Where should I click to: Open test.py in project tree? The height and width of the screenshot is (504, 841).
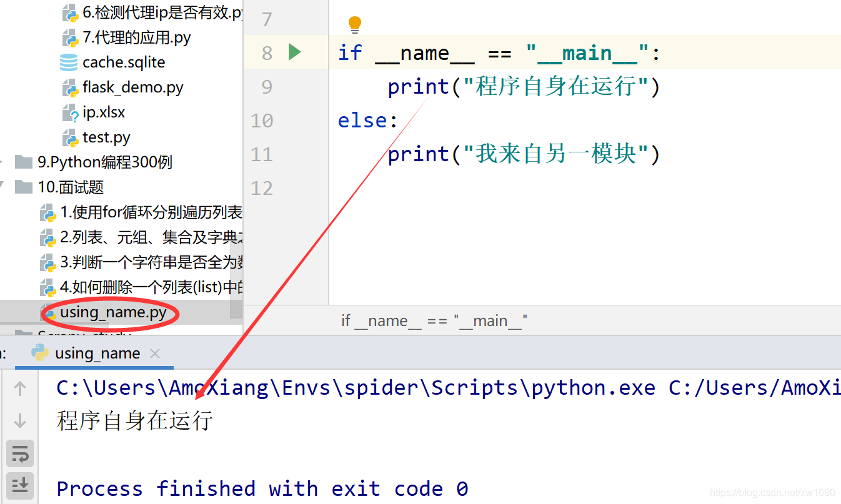point(106,137)
